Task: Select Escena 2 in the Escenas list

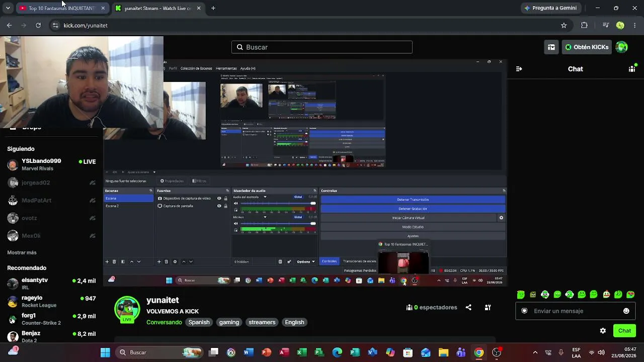Action: (x=129, y=206)
